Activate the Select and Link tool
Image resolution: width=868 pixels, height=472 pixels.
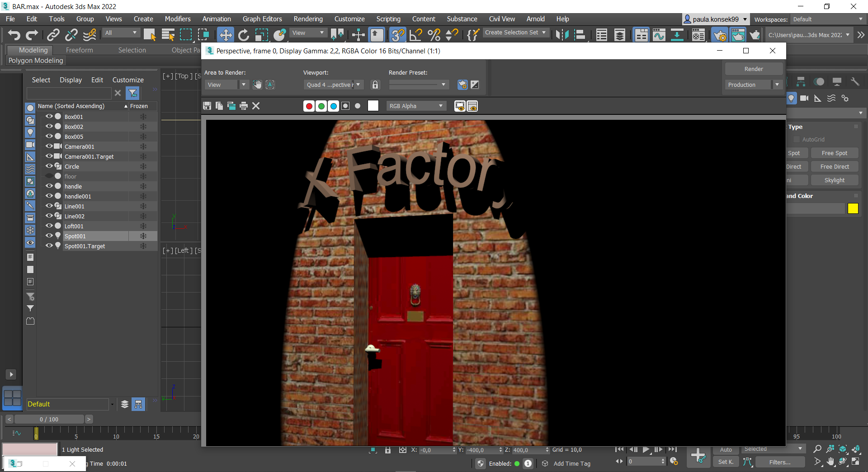53,35
